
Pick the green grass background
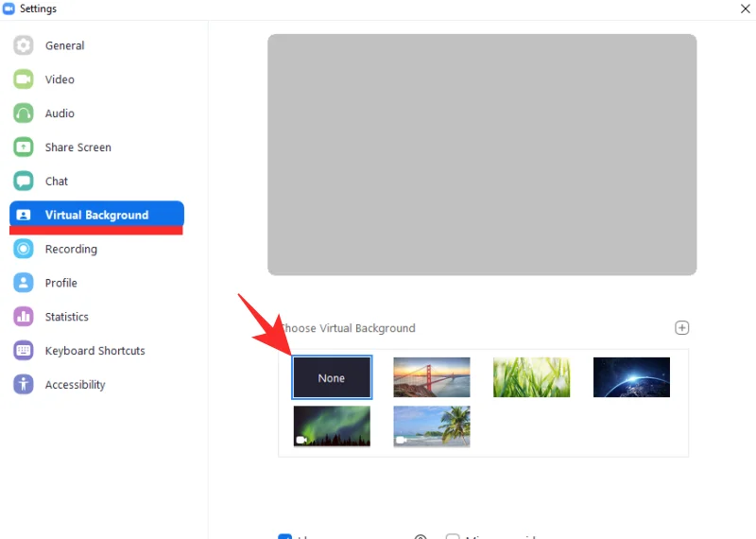pos(531,377)
